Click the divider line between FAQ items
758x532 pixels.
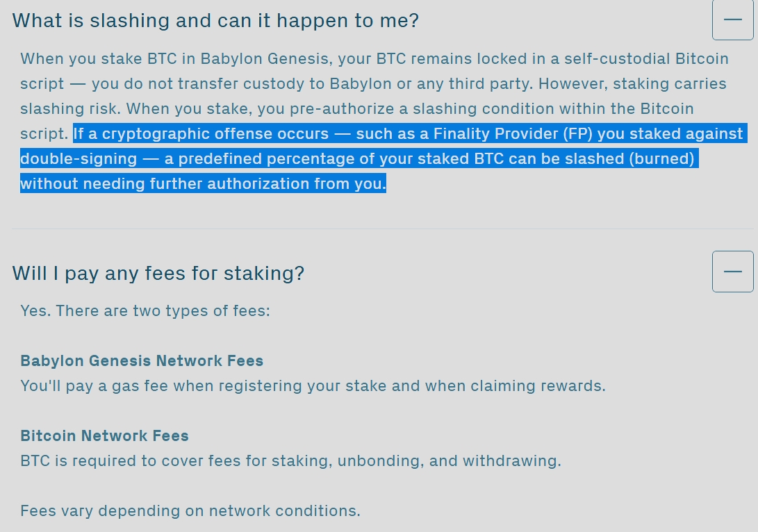pyautogui.click(x=382, y=228)
